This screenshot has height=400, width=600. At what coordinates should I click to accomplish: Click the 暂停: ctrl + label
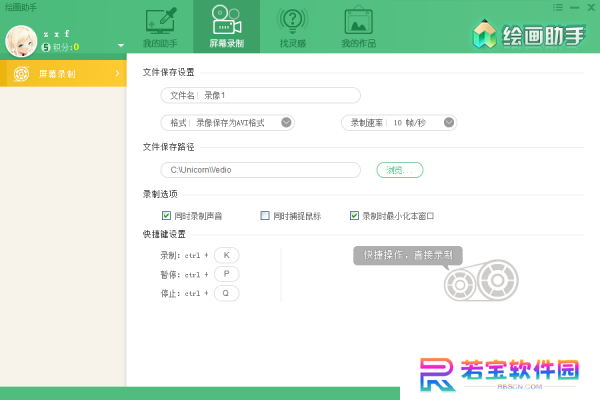coord(184,274)
